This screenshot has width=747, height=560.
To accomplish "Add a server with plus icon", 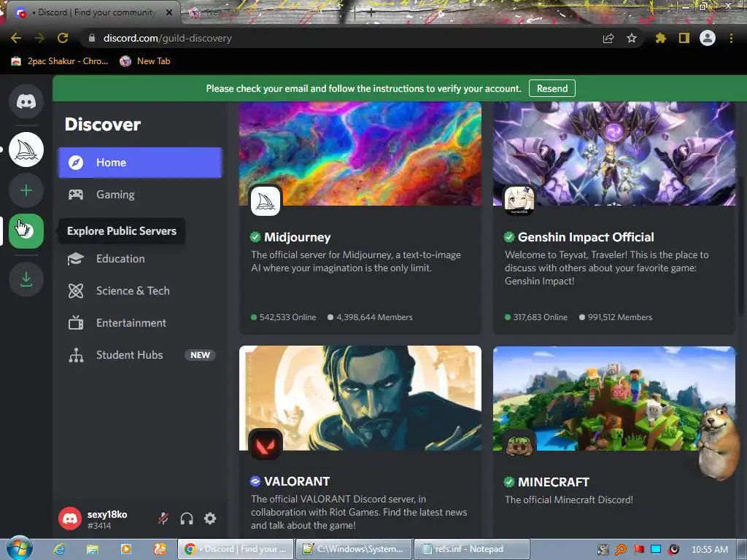I will coord(26,190).
